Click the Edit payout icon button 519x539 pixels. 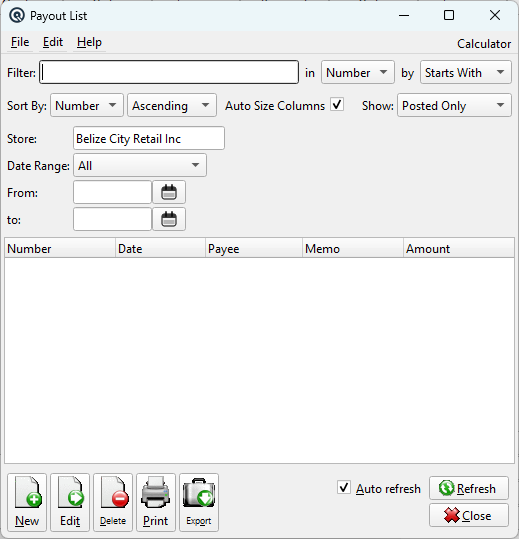pyautogui.click(x=70, y=502)
